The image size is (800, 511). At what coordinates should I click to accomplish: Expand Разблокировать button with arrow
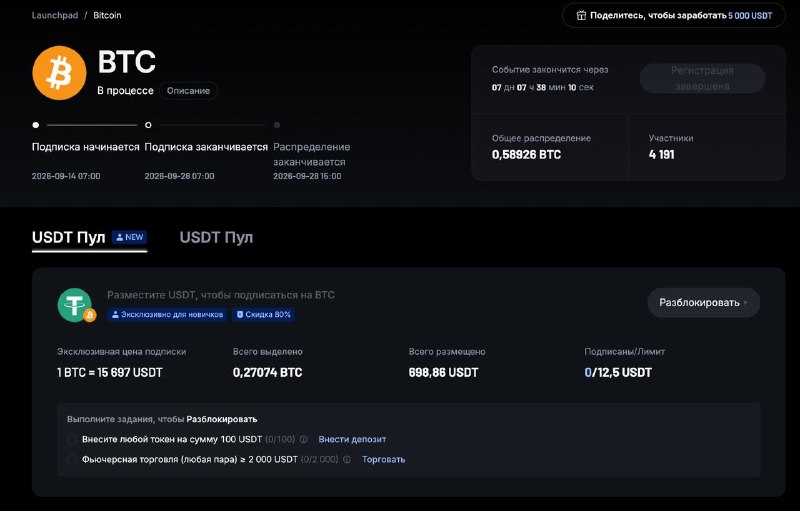704,302
